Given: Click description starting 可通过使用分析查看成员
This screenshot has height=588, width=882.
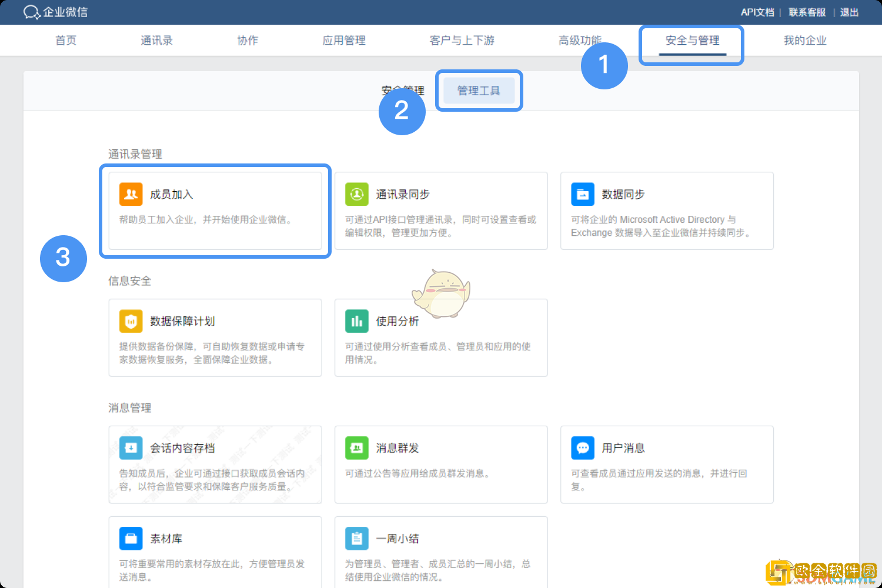Looking at the screenshot, I should pyautogui.click(x=438, y=353).
